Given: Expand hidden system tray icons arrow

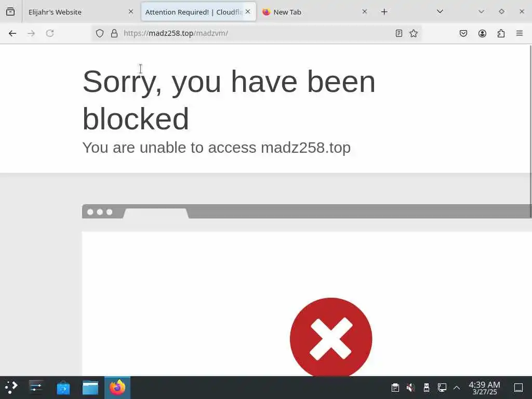Looking at the screenshot, I should point(457,388).
